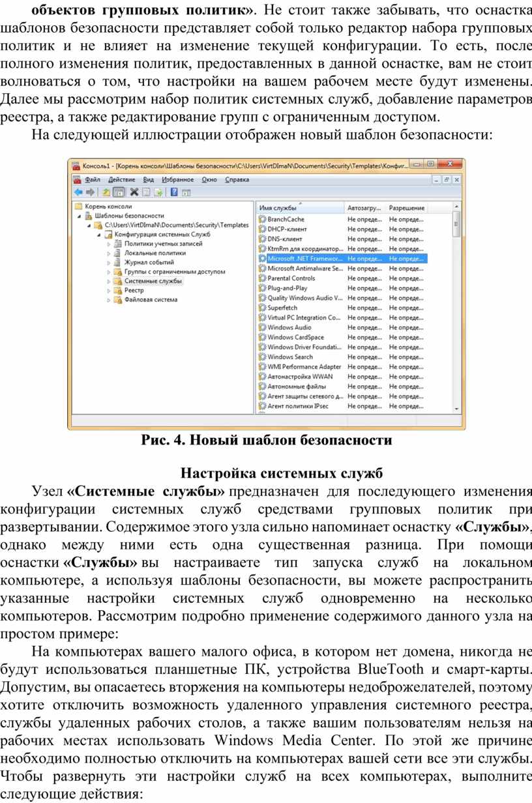This screenshot has height=803, width=532.
Task: Select the Virtual PC Integration Components service
Action: click(x=342, y=317)
